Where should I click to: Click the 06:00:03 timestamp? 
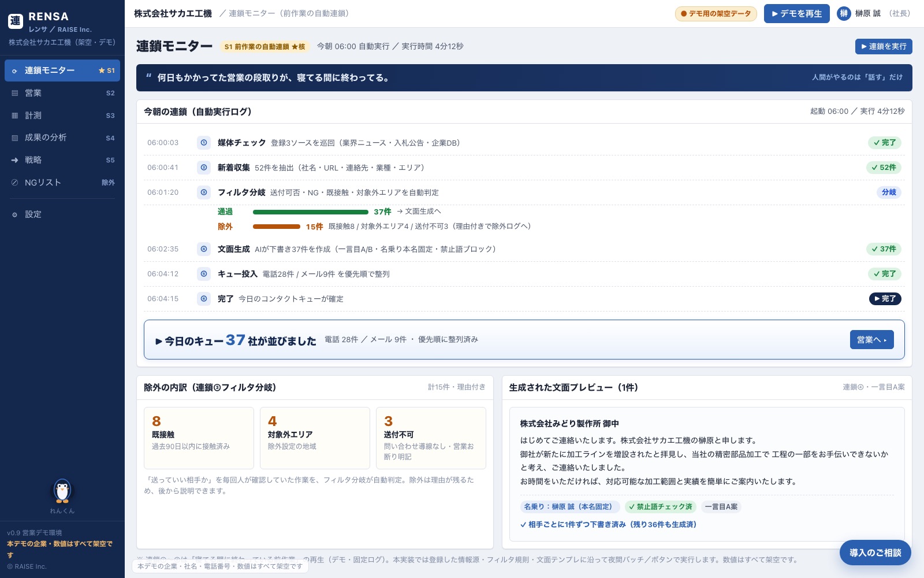tap(163, 143)
